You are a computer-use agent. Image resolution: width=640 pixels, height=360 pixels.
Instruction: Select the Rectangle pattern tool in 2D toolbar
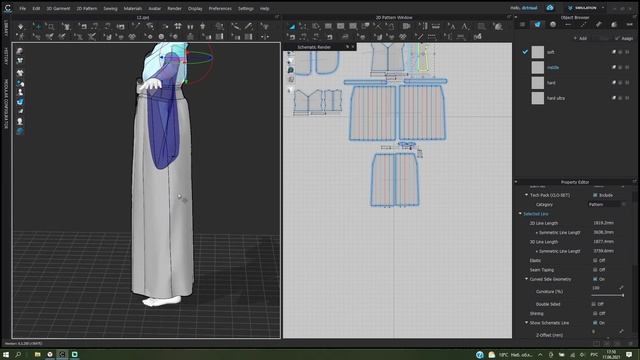click(x=328, y=27)
